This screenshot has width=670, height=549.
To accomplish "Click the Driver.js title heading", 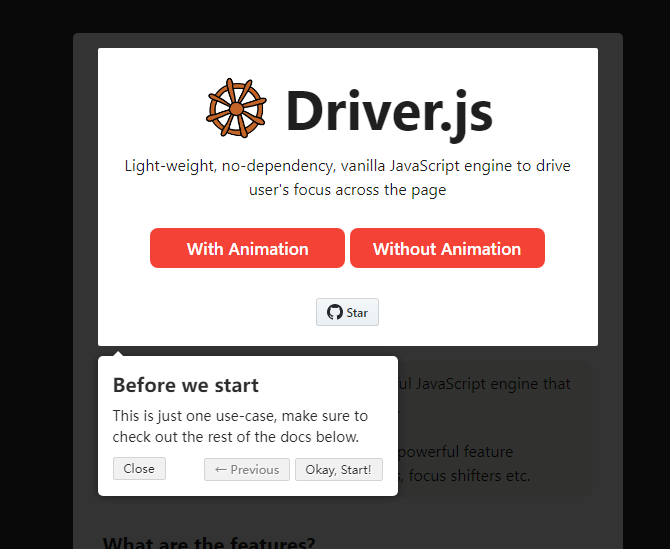I will click(389, 112).
